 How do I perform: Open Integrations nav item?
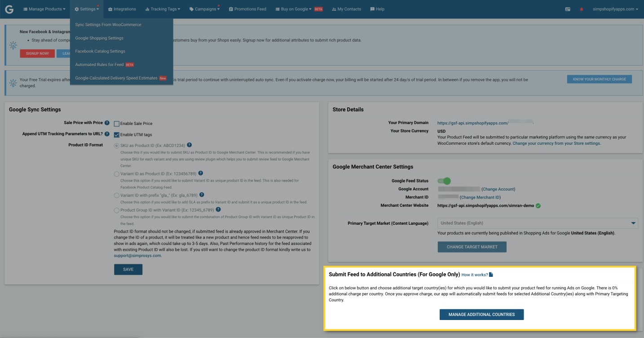pyautogui.click(x=122, y=9)
